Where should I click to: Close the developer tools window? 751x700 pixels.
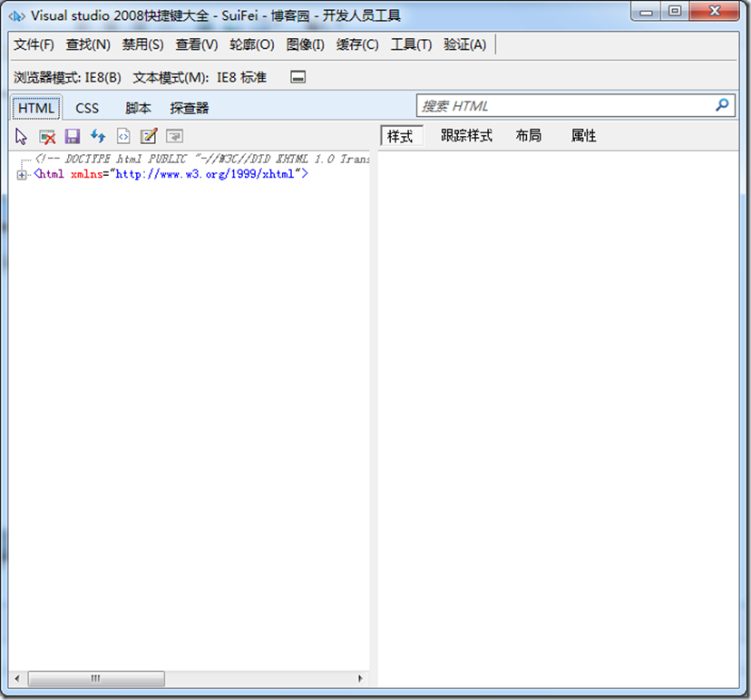pyautogui.click(x=715, y=12)
